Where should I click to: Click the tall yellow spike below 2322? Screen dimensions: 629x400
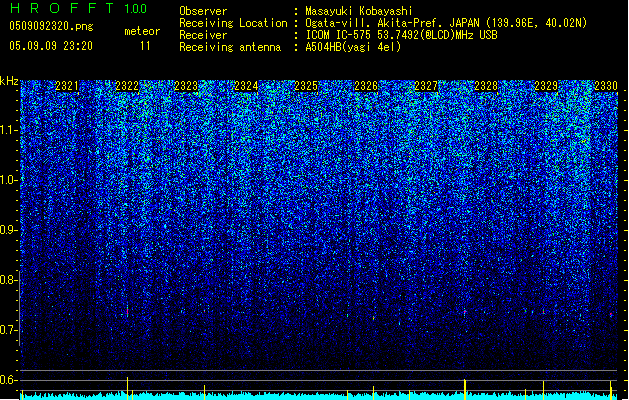(128, 388)
